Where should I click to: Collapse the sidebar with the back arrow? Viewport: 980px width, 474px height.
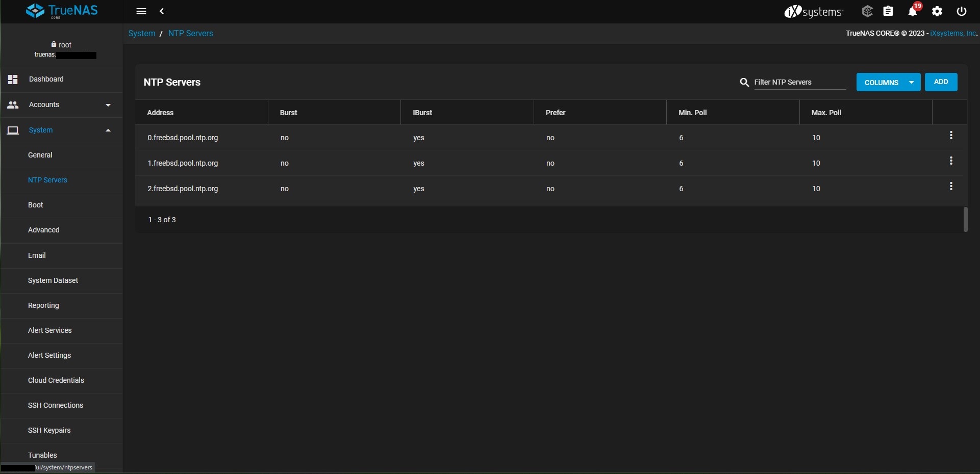click(162, 11)
